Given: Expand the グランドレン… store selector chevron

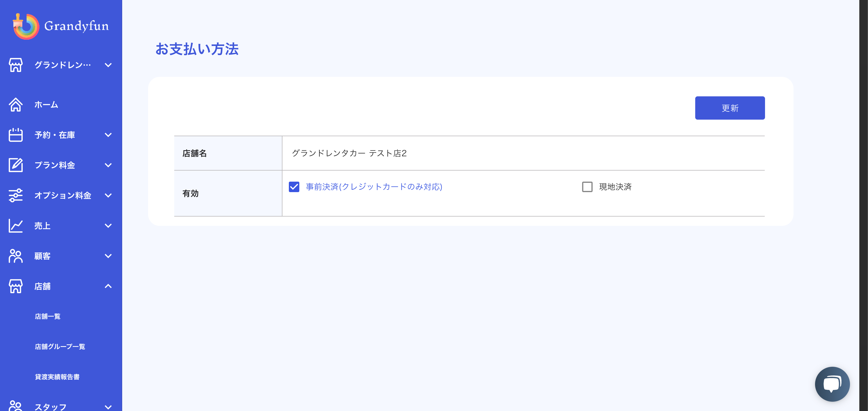Looking at the screenshot, I should coord(108,65).
